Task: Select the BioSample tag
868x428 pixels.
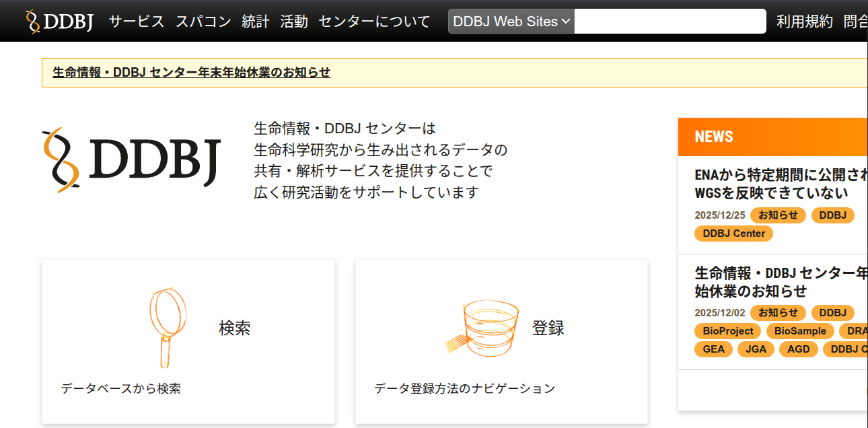Action: click(x=799, y=331)
